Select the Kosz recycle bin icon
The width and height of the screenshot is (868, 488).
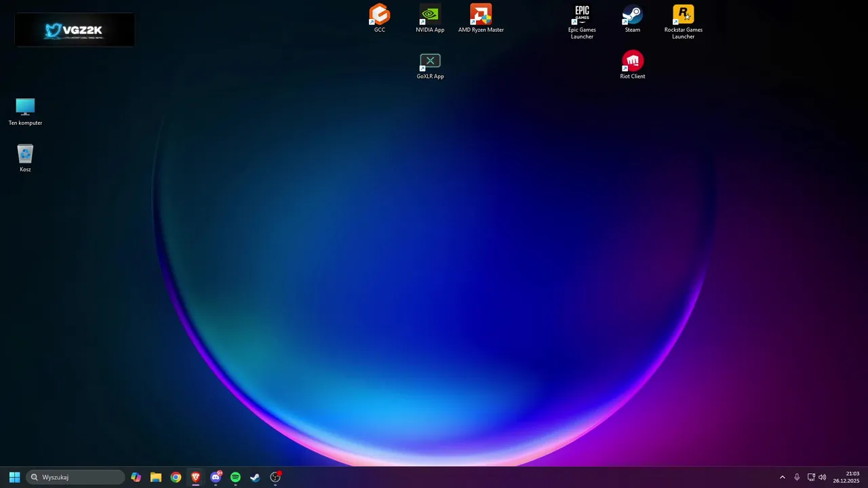[25, 159]
